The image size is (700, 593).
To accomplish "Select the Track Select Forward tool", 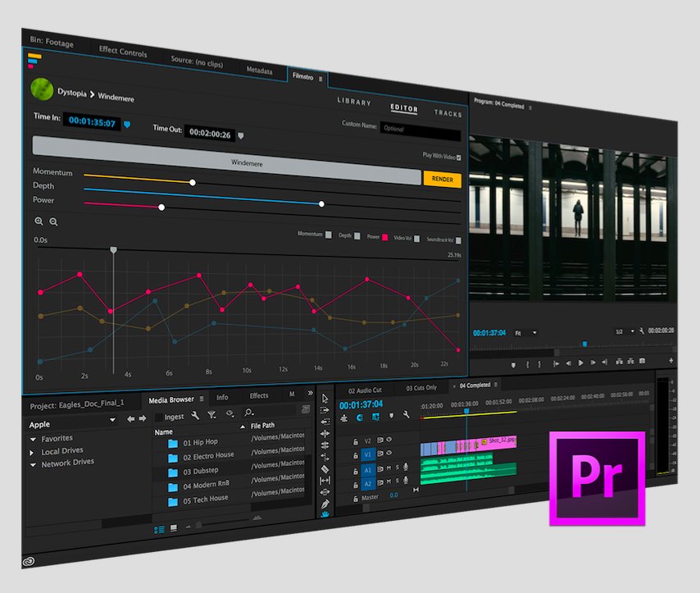I will point(325,410).
